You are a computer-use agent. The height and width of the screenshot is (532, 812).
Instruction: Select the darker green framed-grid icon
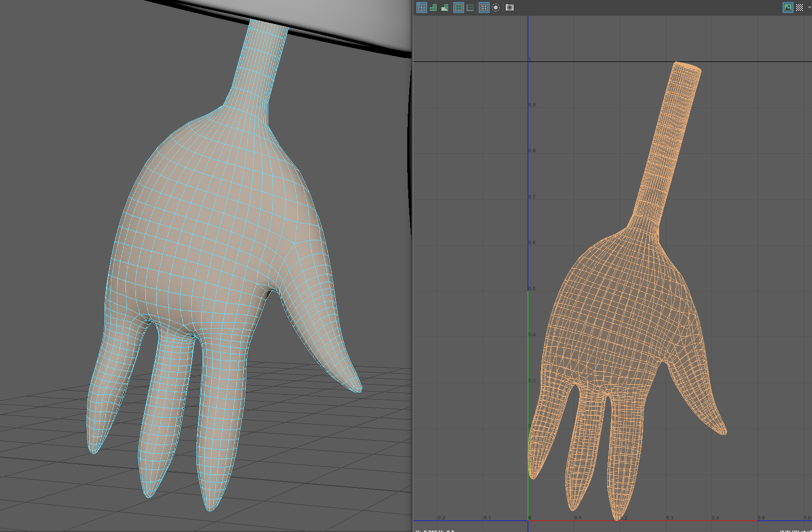click(x=470, y=7)
